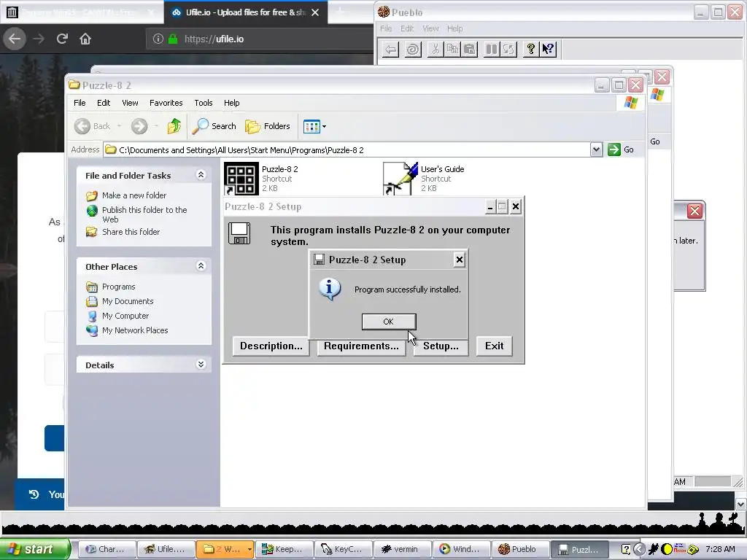Open the File menu in Puzzle-8 2 Explorer
The image size is (747, 560).
[x=80, y=103]
